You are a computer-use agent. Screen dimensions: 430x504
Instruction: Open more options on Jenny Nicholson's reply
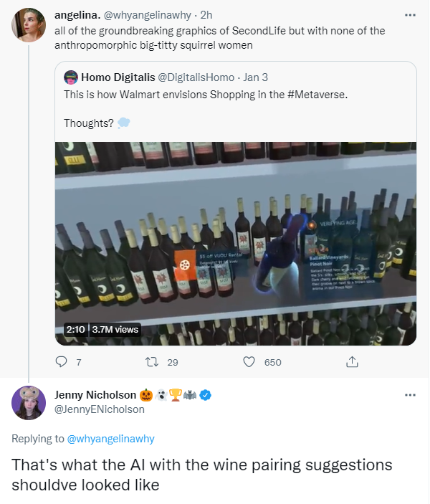(x=410, y=395)
